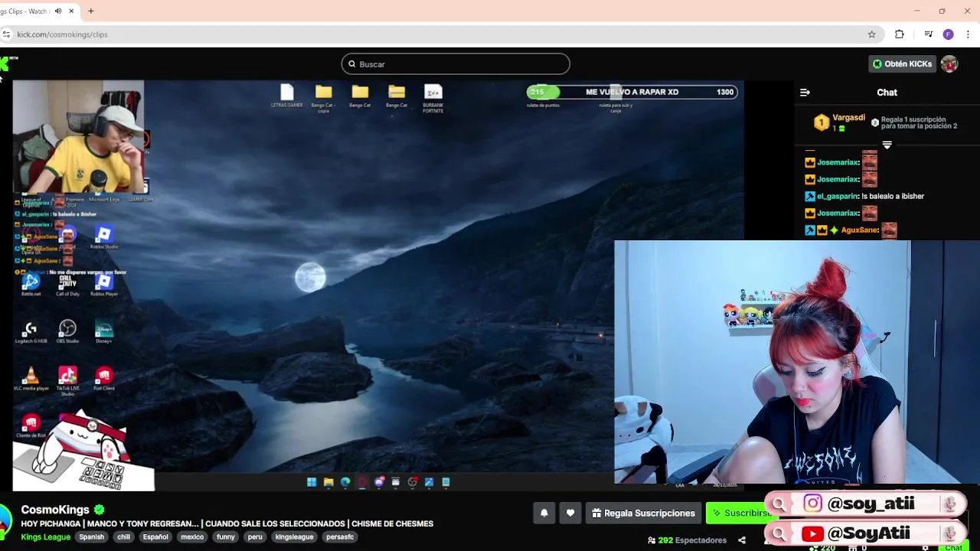Image resolution: width=980 pixels, height=551 pixels.
Task: Open Vargasdl in gift leaderboard
Action: [848, 118]
